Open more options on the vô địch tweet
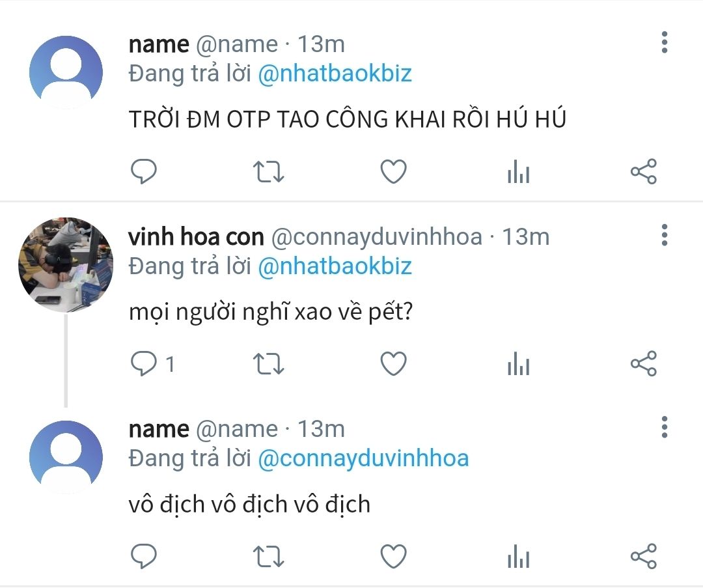Screen dimensions: 703x588 (664, 427)
